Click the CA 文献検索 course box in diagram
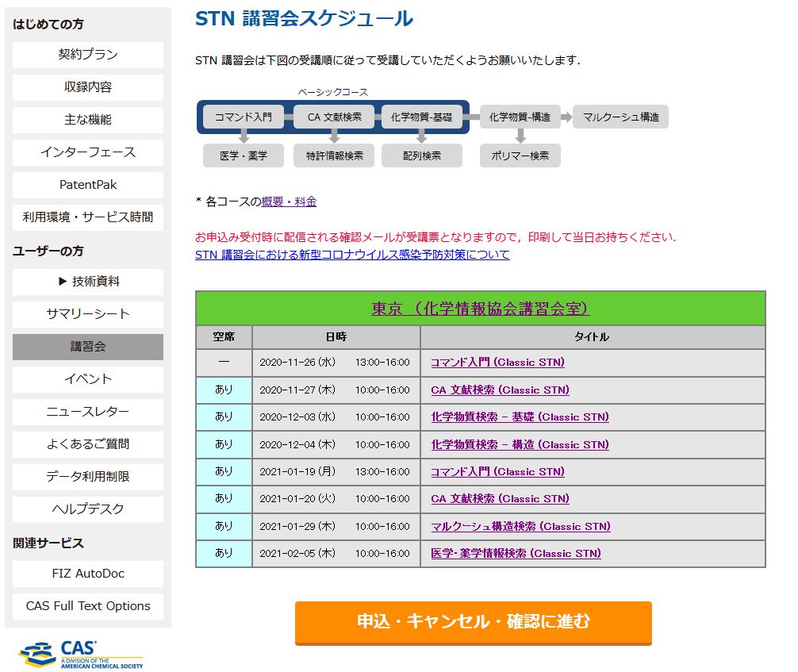Viewport: 798px width, 672px height. click(x=335, y=117)
